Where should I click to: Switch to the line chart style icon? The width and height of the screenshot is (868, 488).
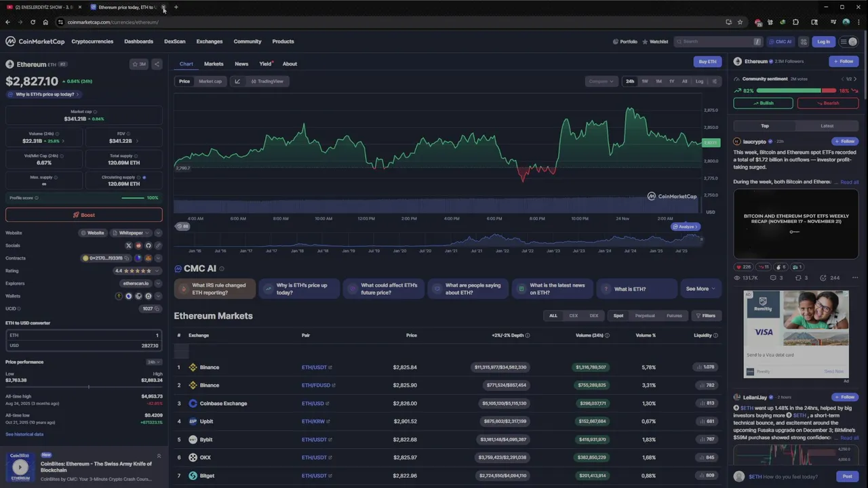pos(237,81)
